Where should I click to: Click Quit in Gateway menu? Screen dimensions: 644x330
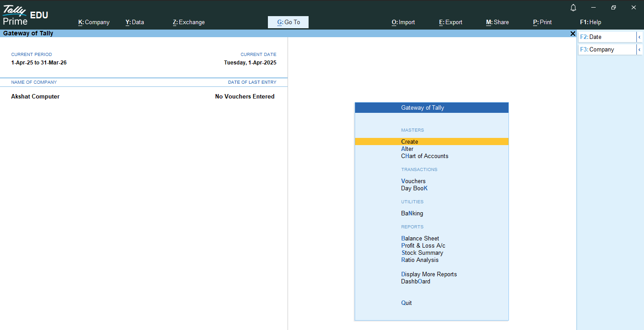coord(407,303)
